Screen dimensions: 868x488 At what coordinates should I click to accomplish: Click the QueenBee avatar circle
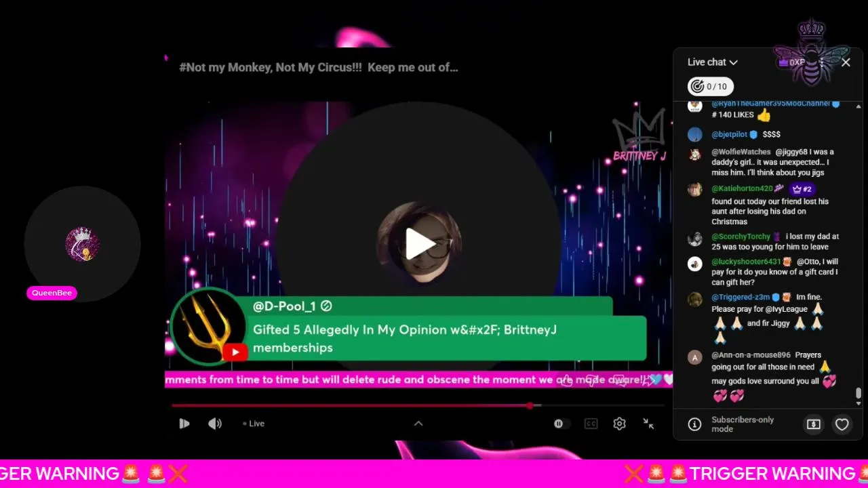82,244
